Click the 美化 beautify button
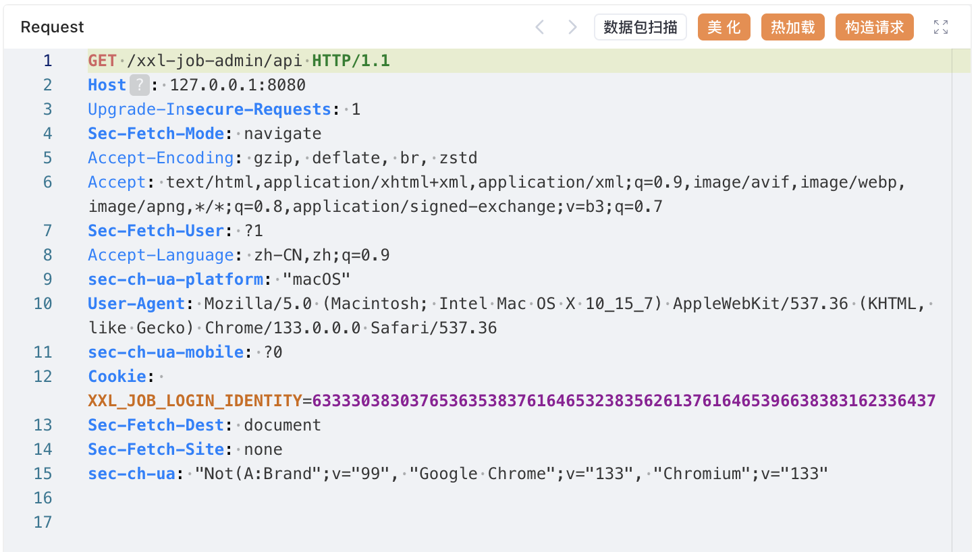The width and height of the screenshot is (980, 552). click(724, 27)
